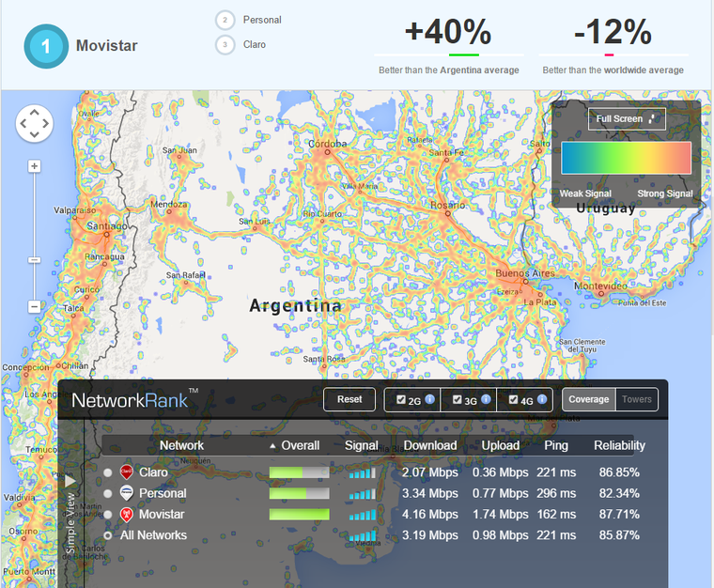Switch to the Coverage view
714x588 pixels.
[x=589, y=399]
